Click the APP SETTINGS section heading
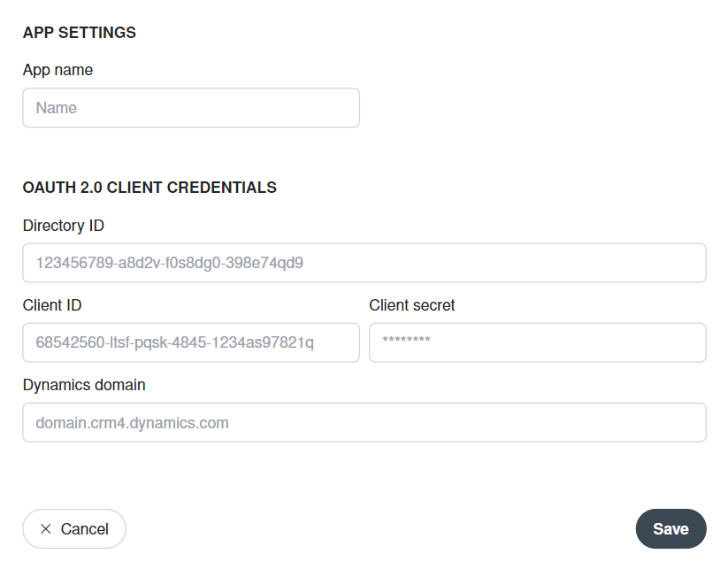 click(80, 33)
